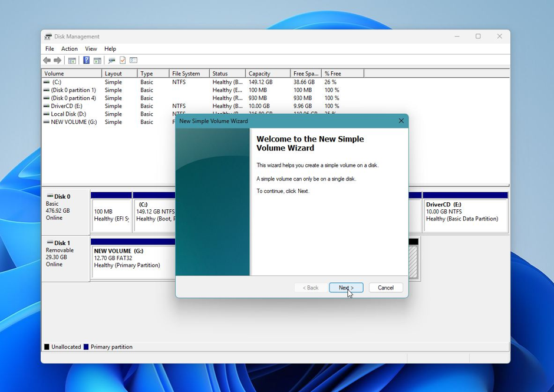This screenshot has height=392, width=554.
Task: Click the 38.66 GB free space cell
Action: tap(304, 82)
